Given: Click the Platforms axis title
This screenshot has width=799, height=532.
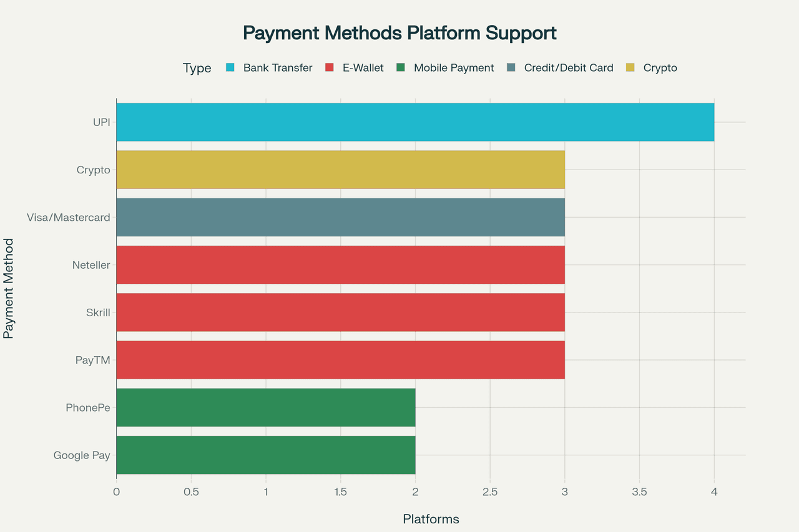Looking at the screenshot, I should click(431, 518).
